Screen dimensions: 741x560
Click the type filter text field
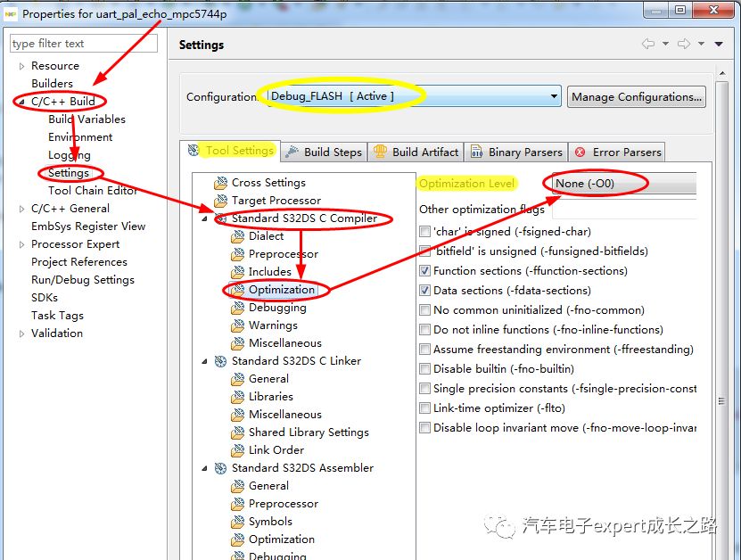click(83, 44)
